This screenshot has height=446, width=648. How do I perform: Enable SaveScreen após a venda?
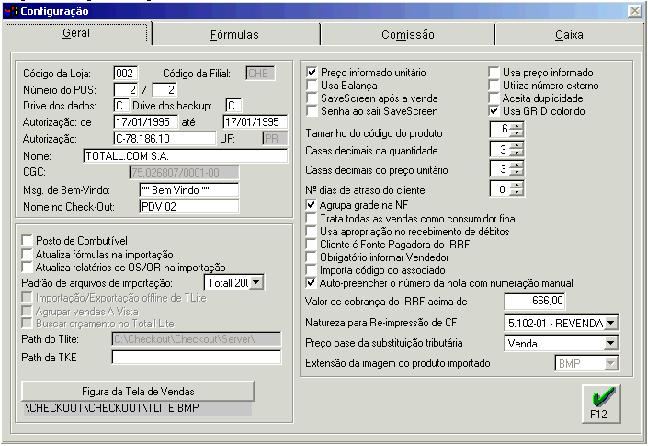coord(312,98)
